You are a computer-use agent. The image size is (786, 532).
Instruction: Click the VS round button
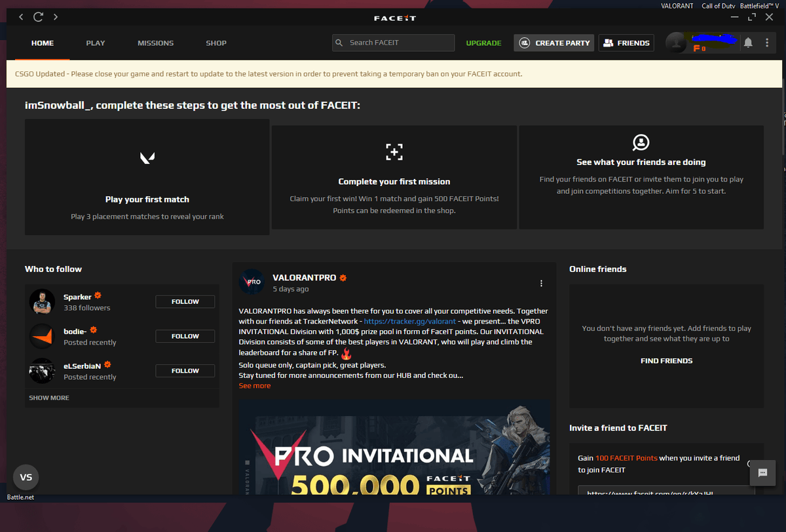point(26,477)
